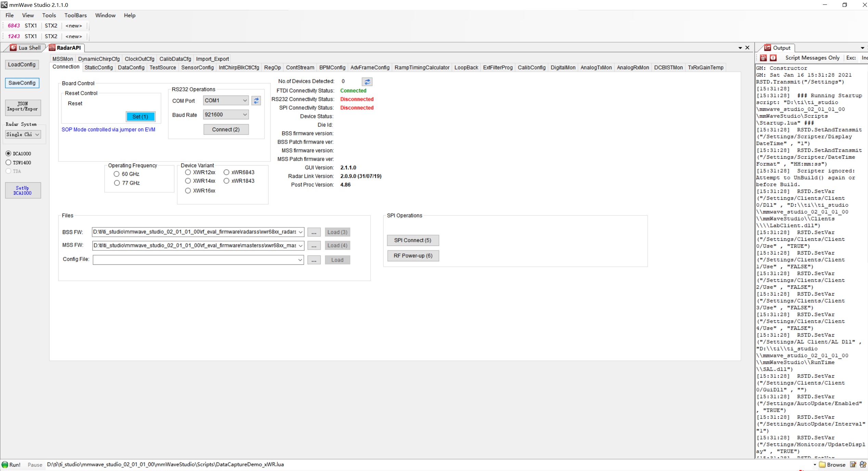Click the Connect (2) button
Image resolution: width=868 pixels, height=471 pixels.
[x=226, y=129]
